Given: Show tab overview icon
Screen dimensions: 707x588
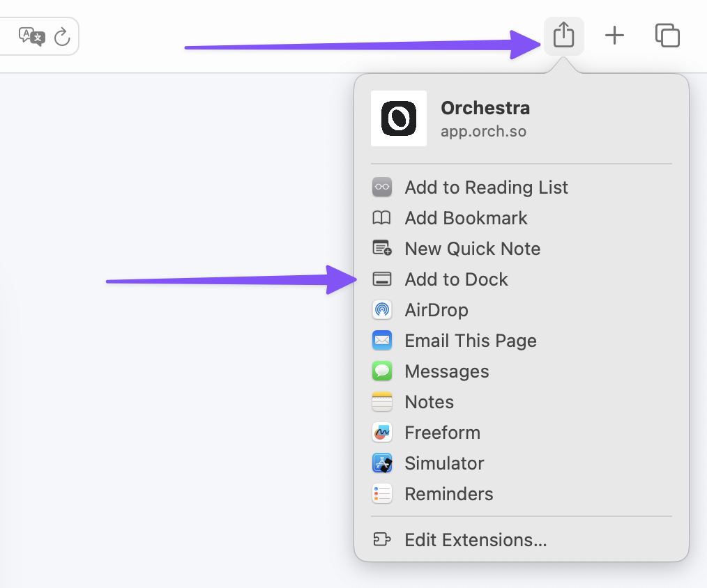Looking at the screenshot, I should tap(667, 35).
